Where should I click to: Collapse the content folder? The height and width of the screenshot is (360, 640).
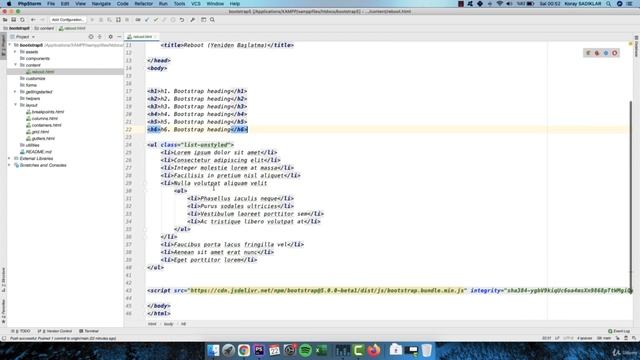coord(16,65)
